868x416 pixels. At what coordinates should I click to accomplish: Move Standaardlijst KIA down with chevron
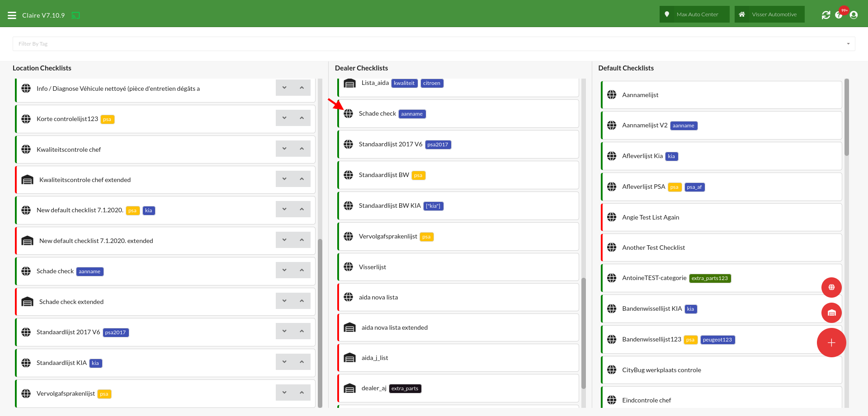(x=284, y=362)
